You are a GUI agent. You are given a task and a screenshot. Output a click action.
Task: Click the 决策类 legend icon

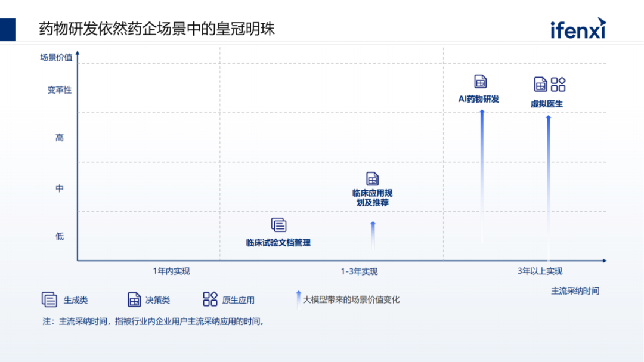tap(134, 299)
